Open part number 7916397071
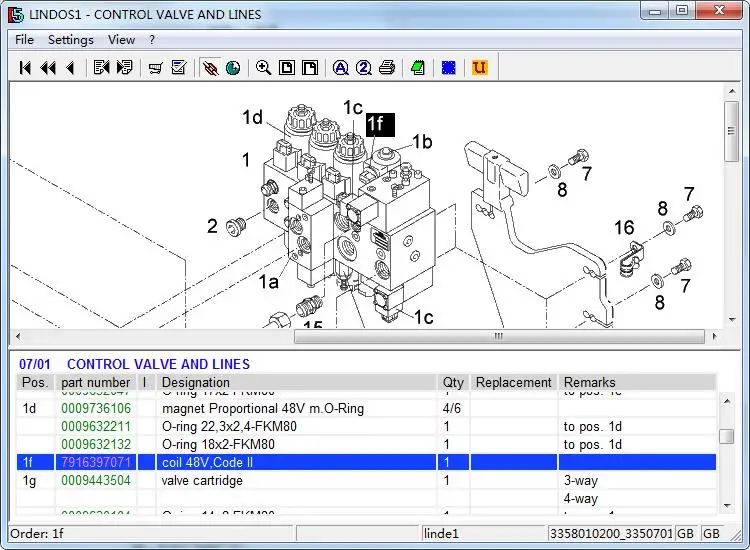This screenshot has height=550, width=750. (x=96, y=462)
